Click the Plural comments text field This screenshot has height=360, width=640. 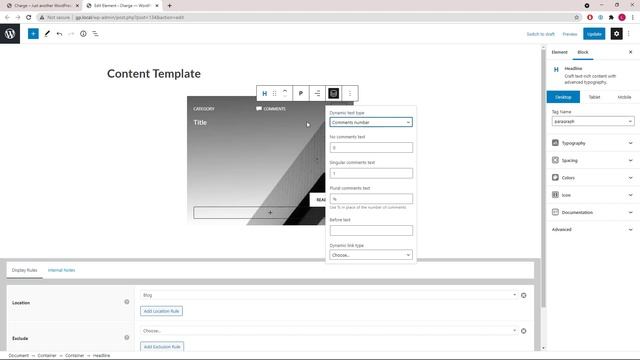pos(371,199)
